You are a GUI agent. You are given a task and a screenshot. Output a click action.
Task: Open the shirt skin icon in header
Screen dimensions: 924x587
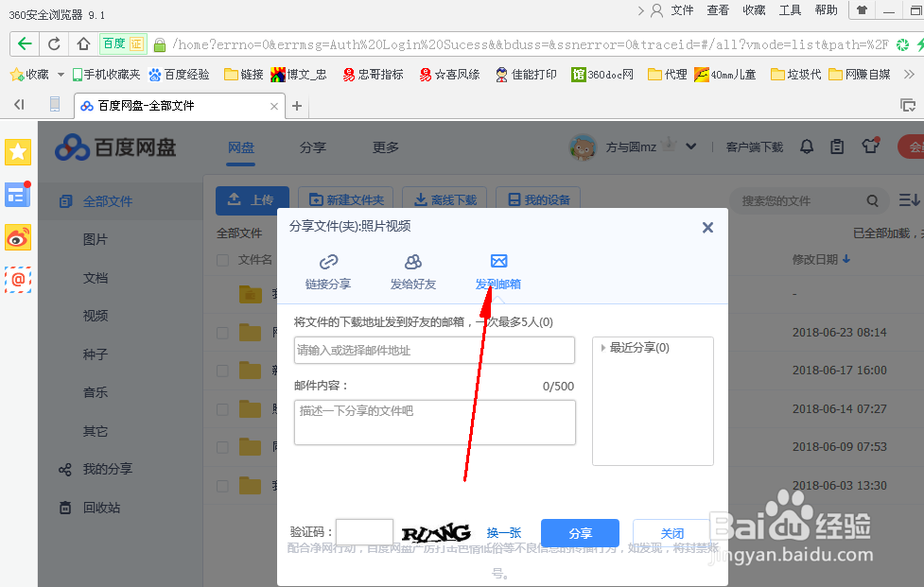870,146
